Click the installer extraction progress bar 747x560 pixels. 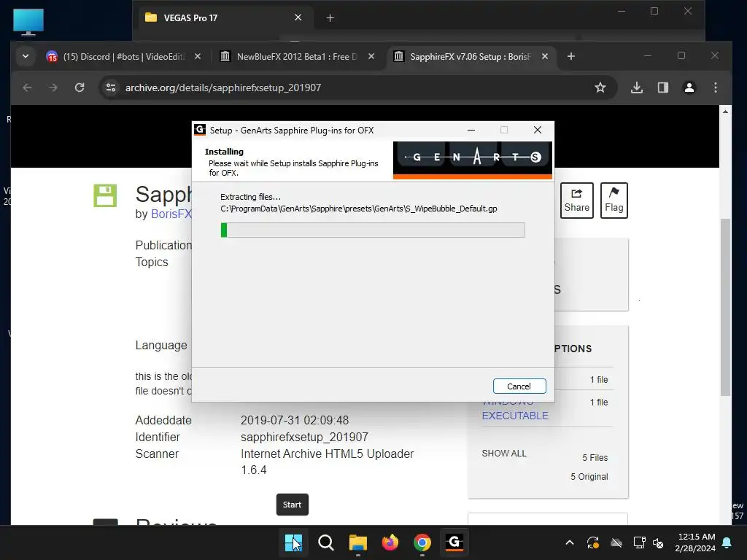(x=373, y=230)
